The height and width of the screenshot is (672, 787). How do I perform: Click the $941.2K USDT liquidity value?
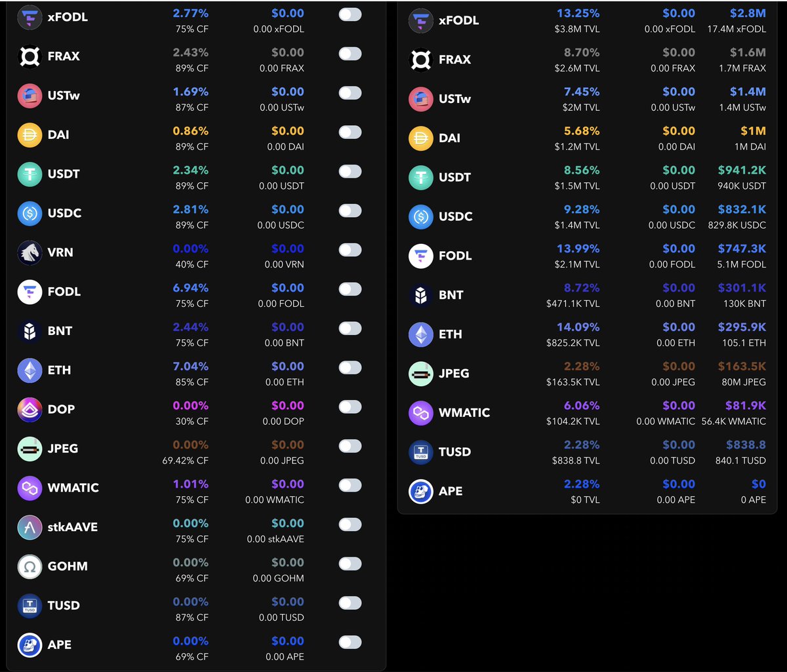[x=742, y=170]
